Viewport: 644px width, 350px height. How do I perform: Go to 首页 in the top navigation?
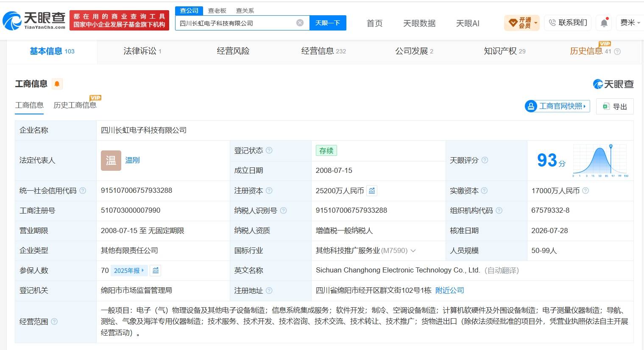375,23
